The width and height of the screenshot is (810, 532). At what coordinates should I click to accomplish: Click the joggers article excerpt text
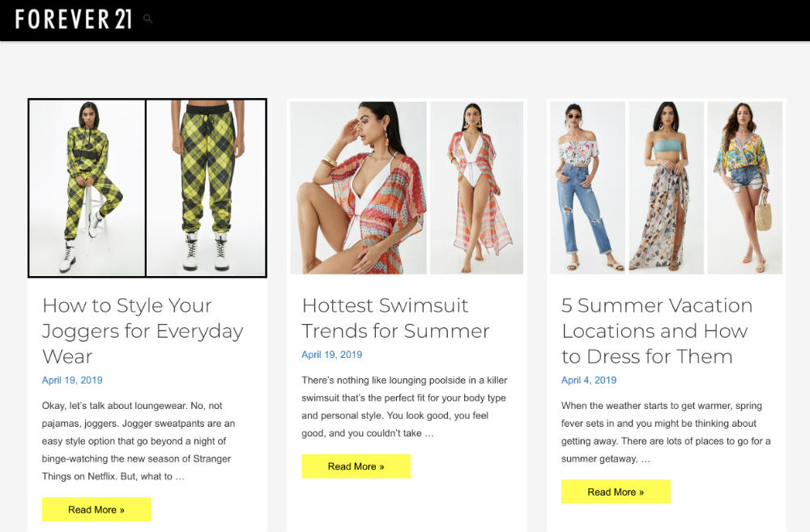click(x=139, y=441)
